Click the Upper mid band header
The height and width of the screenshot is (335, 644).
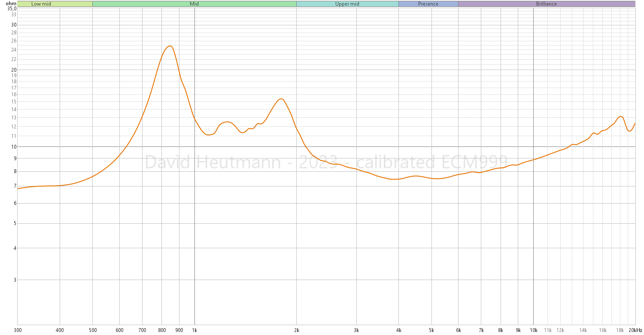pos(347,4)
